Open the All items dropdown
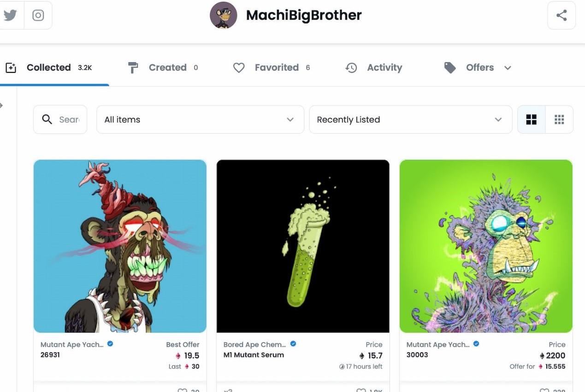 click(200, 119)
